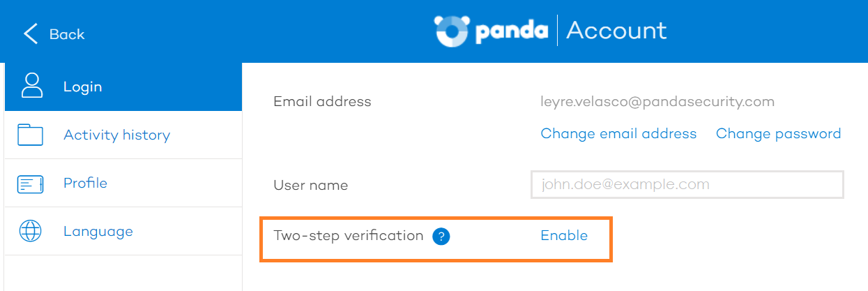Click the Back chevron arrow icon

coord(29,33)
